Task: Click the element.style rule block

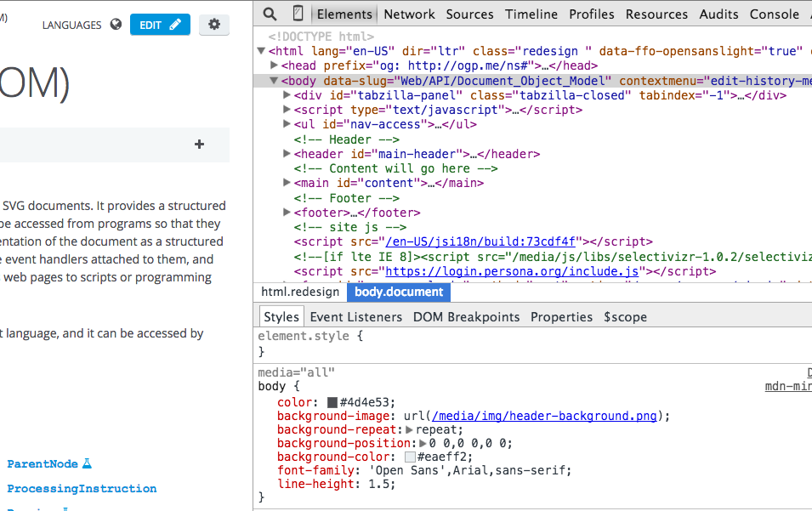Action: click(x=532, y=344)
